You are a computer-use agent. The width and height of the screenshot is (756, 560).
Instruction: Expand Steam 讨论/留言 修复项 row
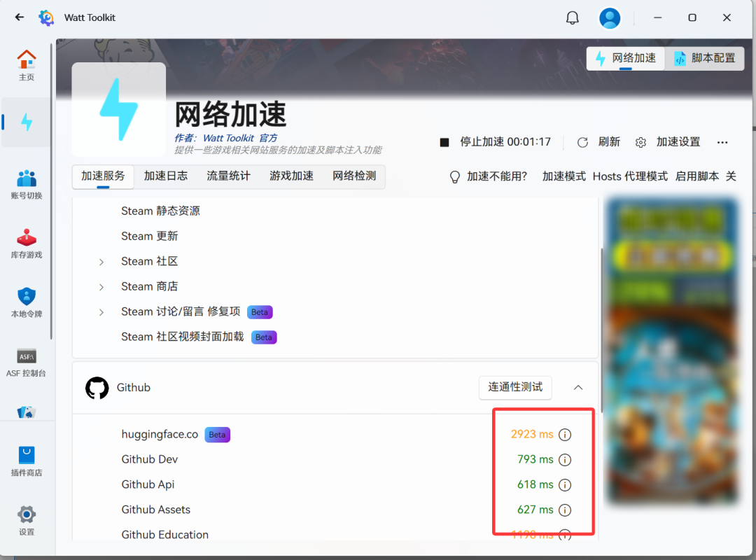pyautogui.click(x=101, y=312)
